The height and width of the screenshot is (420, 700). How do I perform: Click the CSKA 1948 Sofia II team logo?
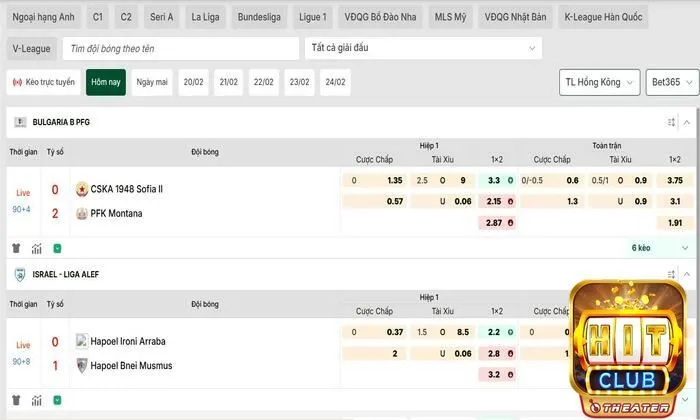pyautogui.click(x=81, y=188)
